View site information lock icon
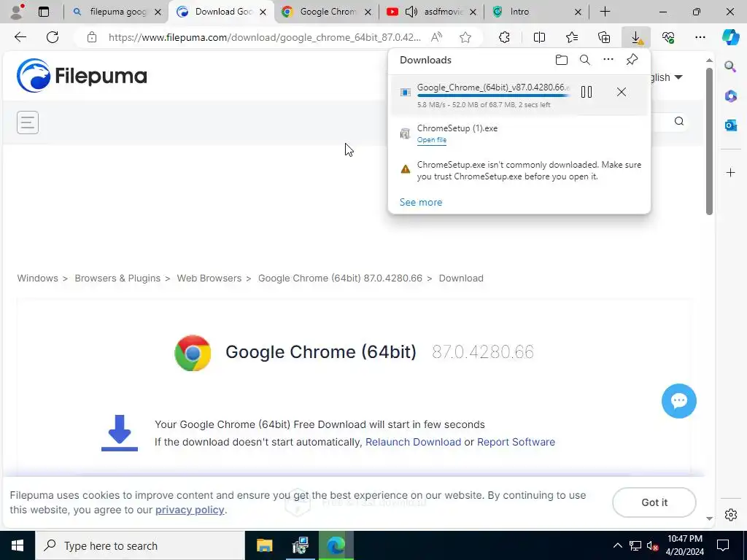Viewport: 747px width, 560px height. point(92,37)
